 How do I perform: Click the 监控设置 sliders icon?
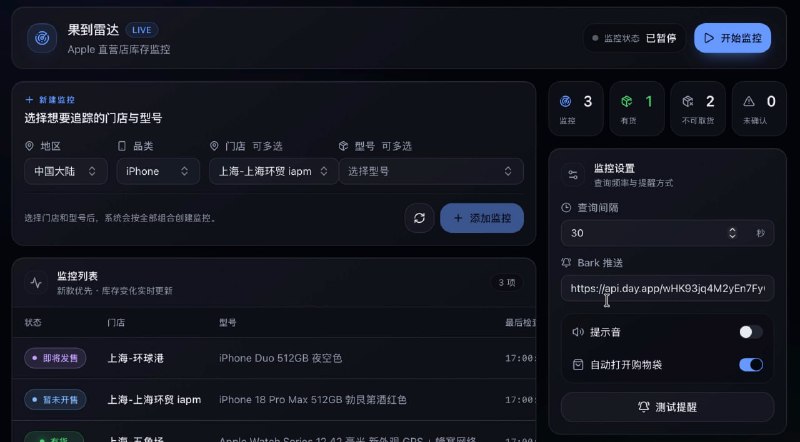tap(573, 175)
